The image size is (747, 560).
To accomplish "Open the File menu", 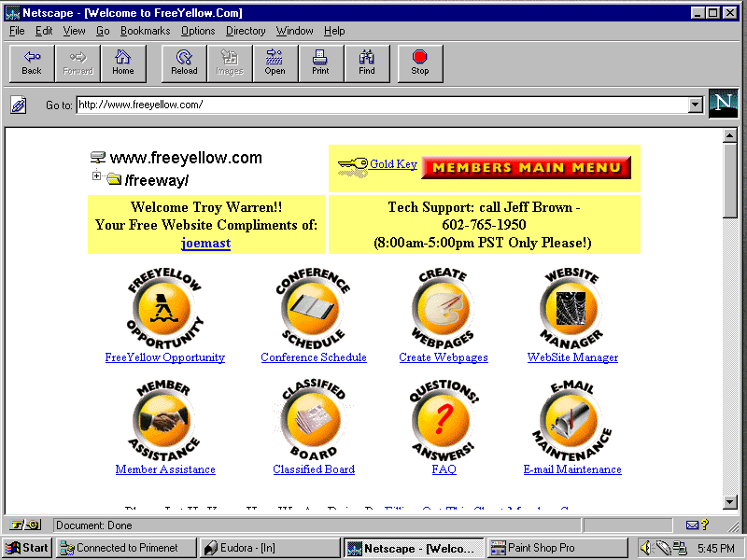I will [17, 31].
